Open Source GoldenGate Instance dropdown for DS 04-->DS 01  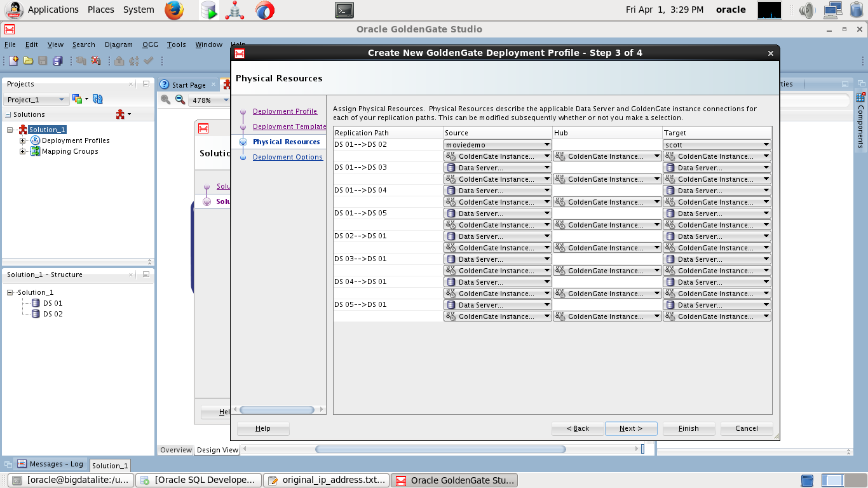(498, 294)
